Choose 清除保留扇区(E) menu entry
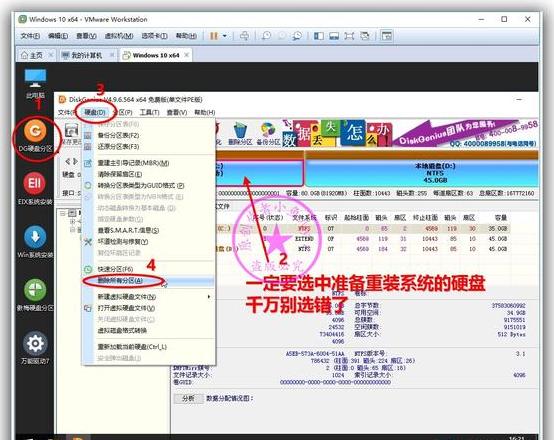 coord(148,174)
